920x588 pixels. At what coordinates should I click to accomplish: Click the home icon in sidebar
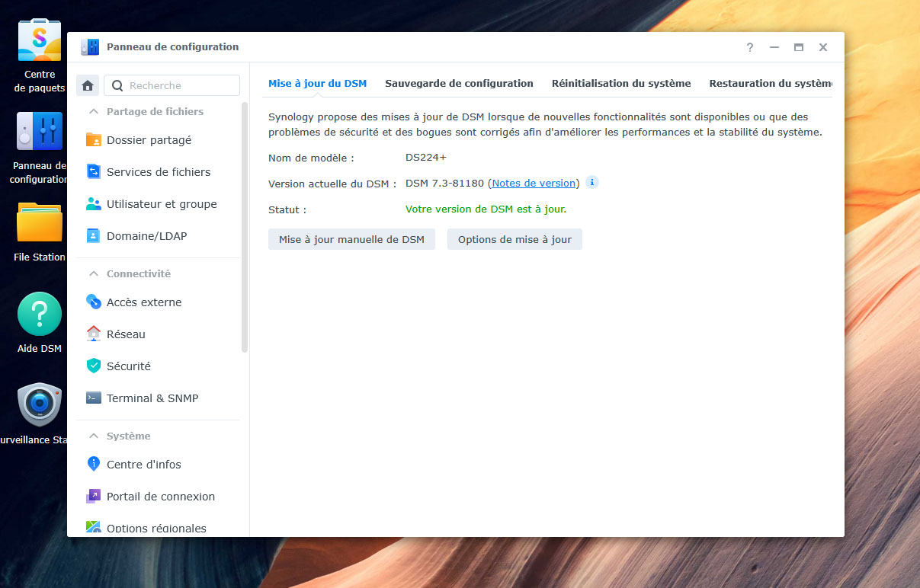pos(88,85)
